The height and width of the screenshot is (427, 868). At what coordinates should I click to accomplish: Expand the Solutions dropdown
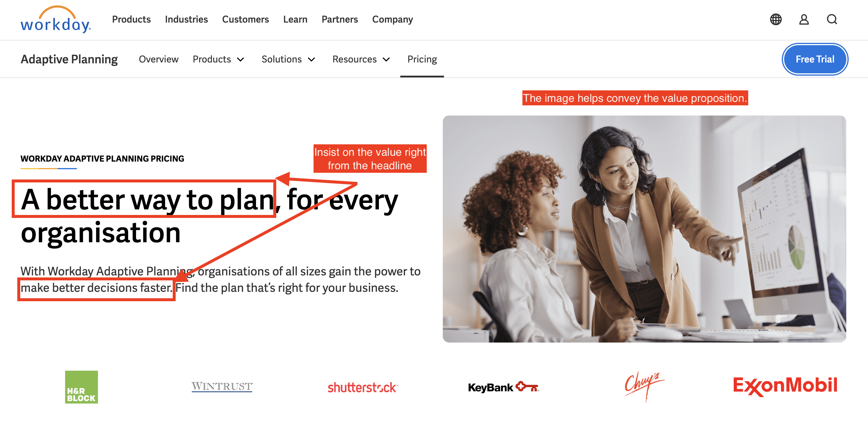click(289, 59)
